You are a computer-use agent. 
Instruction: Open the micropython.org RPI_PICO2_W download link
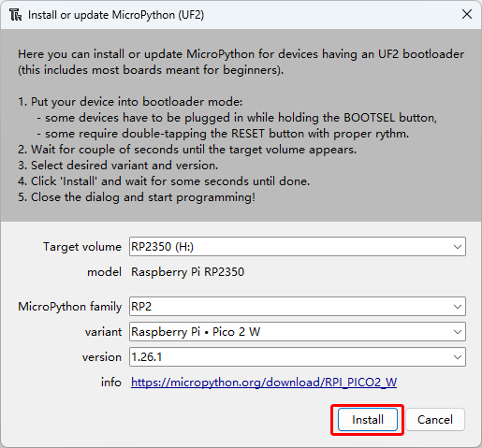point(264,383)
